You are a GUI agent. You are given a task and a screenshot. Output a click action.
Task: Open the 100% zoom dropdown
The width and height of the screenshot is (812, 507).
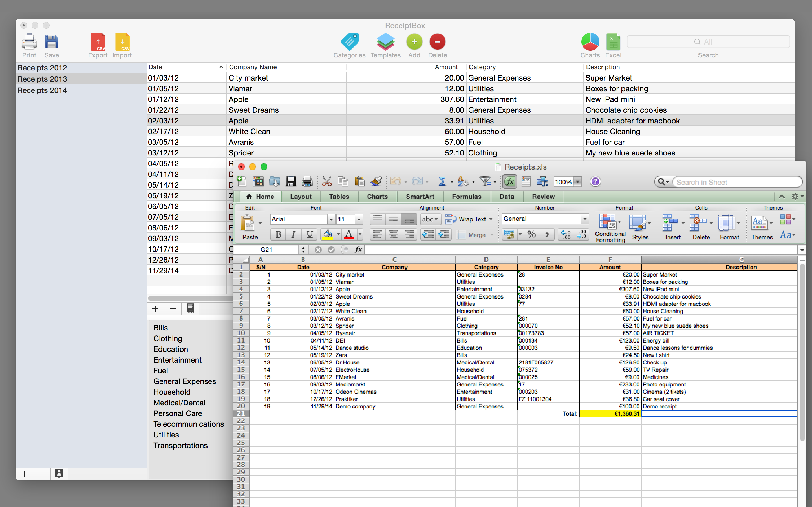[578, 182]
